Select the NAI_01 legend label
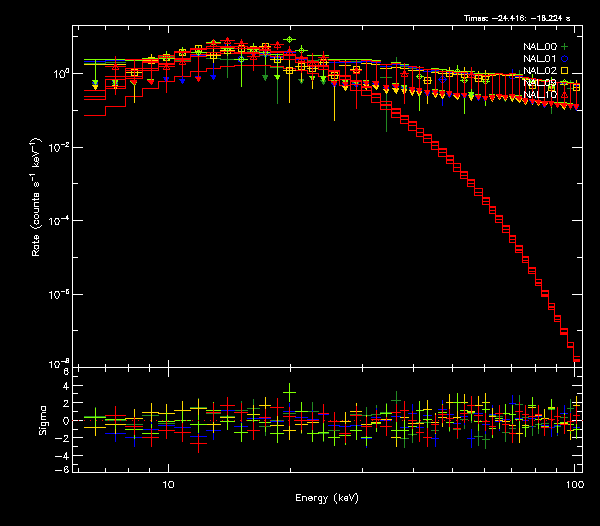The image size is (600, 526). pos(539,59)
